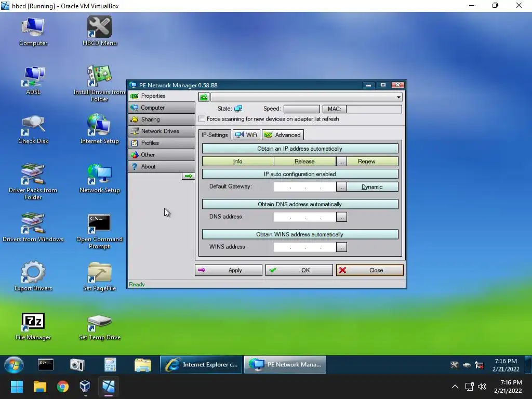Click the Dynamic gateway button
The width and height of the screenshot is (532, 399).
tap(373, 187)
